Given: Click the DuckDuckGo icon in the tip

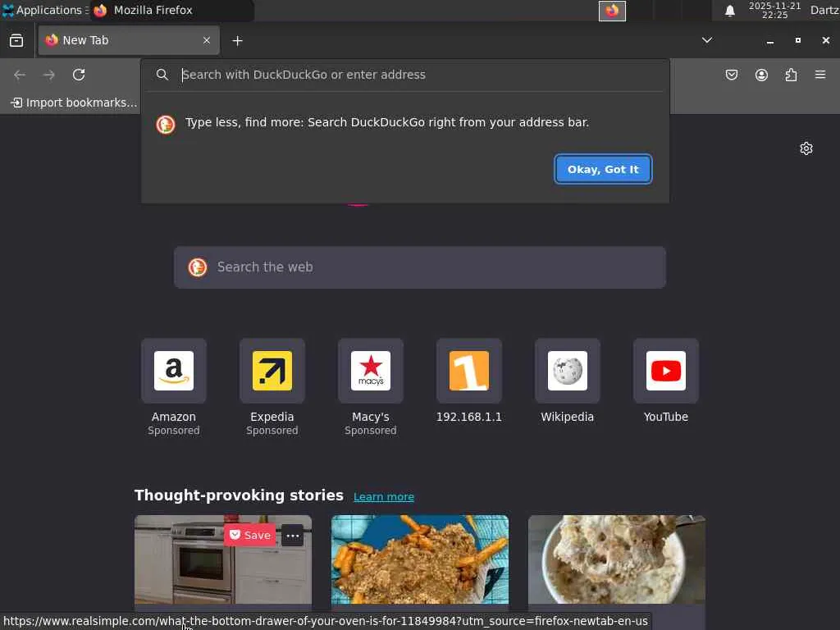Looking at the screenshot, I should tap(166, 125).
